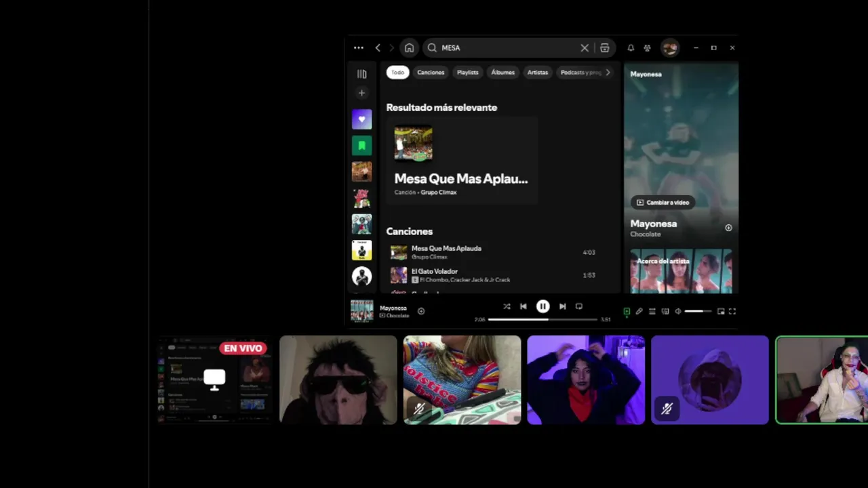Select the Todo filter chip
The image size is (868, 488).
[x=398, y=73]
